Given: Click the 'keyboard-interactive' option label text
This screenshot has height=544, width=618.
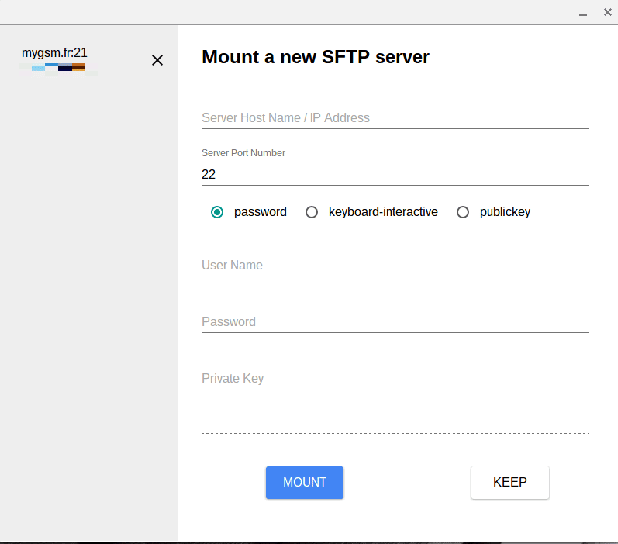Looking at the screenshot, I should [x=383, y=212].
